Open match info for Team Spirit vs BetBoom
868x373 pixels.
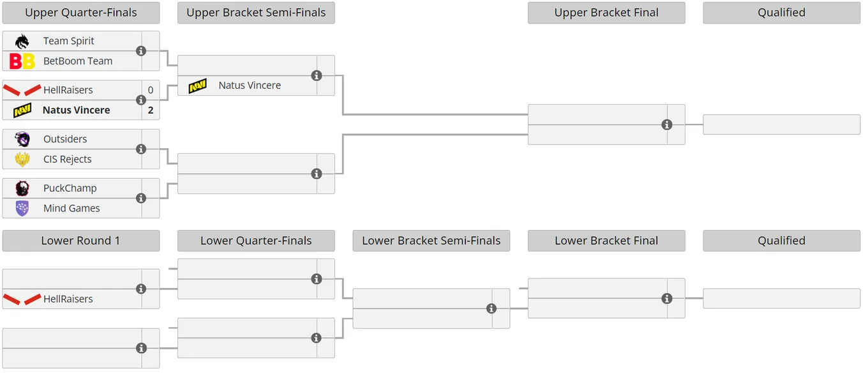pos(141,51)
